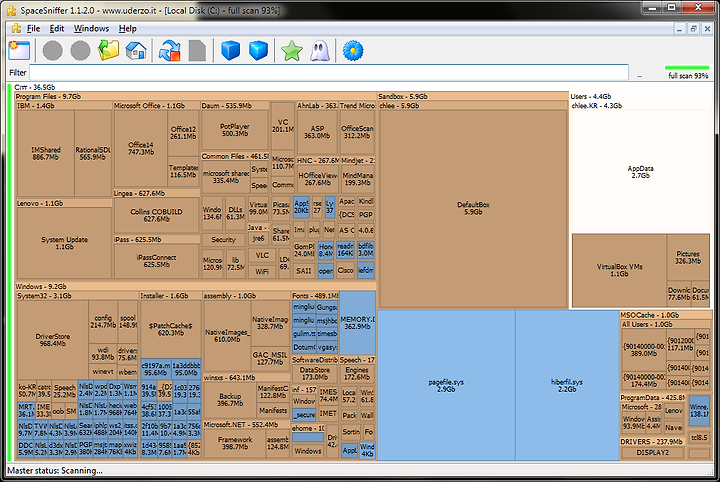Select the Backup 396.7Mb block
This screenshot has height=482, width=720.
click(x=230, y=399)
